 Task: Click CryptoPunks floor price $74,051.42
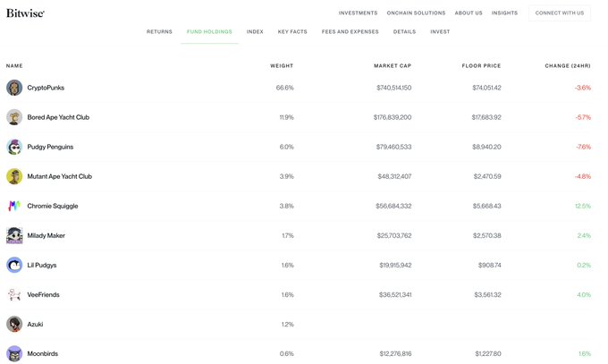[x=486, y=88]
